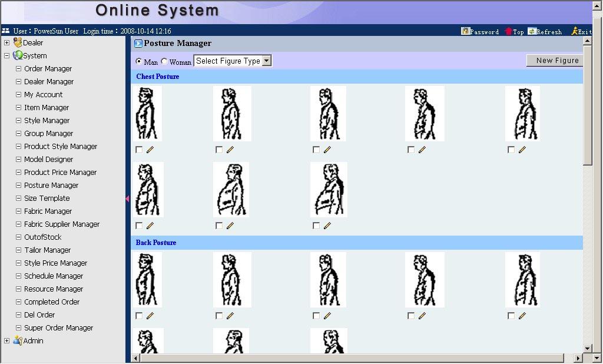Edit pencil for first Back Posture figure
Viewport: 603px width, 364px height.
tap(150, 316)
